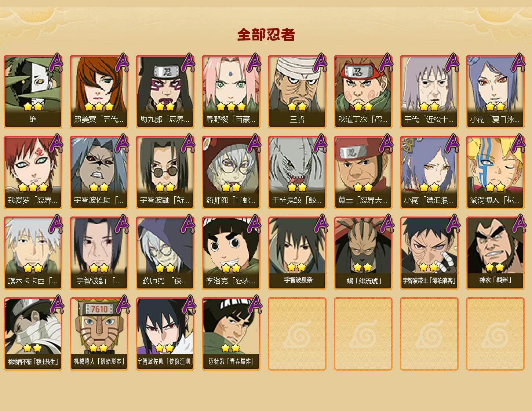532x411 pixels.
Task: Choose the 神农「羁绊」 ninja card
Action: (x=495, y=253)
